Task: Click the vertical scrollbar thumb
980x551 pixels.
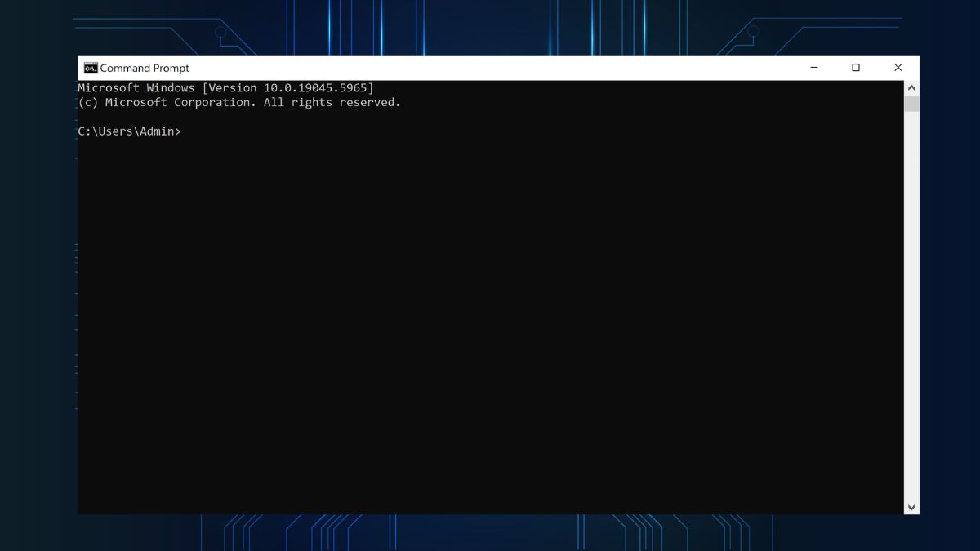Action: [911, 104]
